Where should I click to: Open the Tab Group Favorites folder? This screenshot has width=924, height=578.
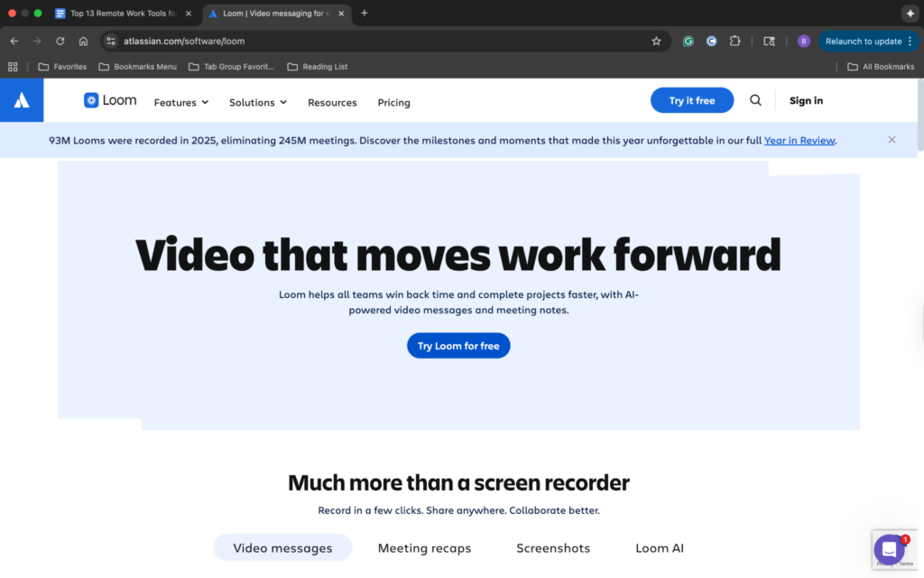(232, 67)
